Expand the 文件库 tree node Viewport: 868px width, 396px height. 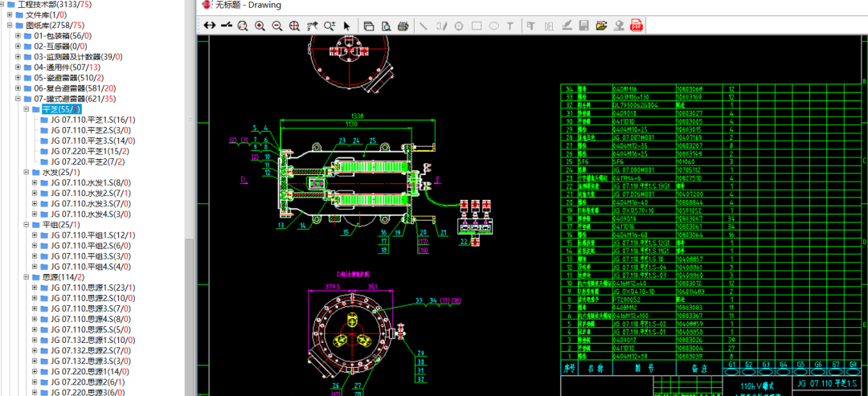(x=10, y=15)
